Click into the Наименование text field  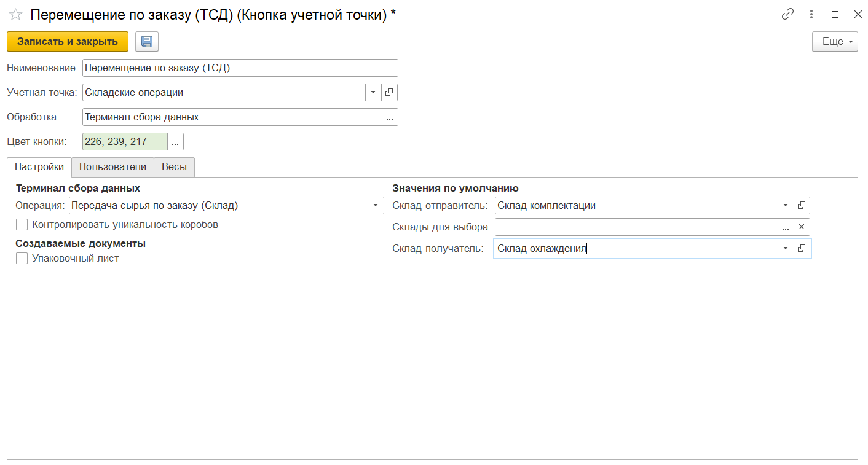[240, 68]
